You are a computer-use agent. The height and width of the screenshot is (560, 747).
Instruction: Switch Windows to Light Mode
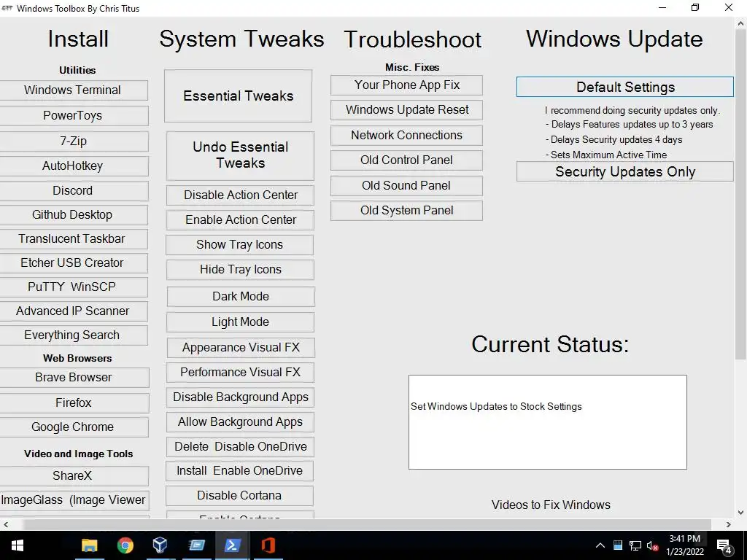[x=240, y=322]
